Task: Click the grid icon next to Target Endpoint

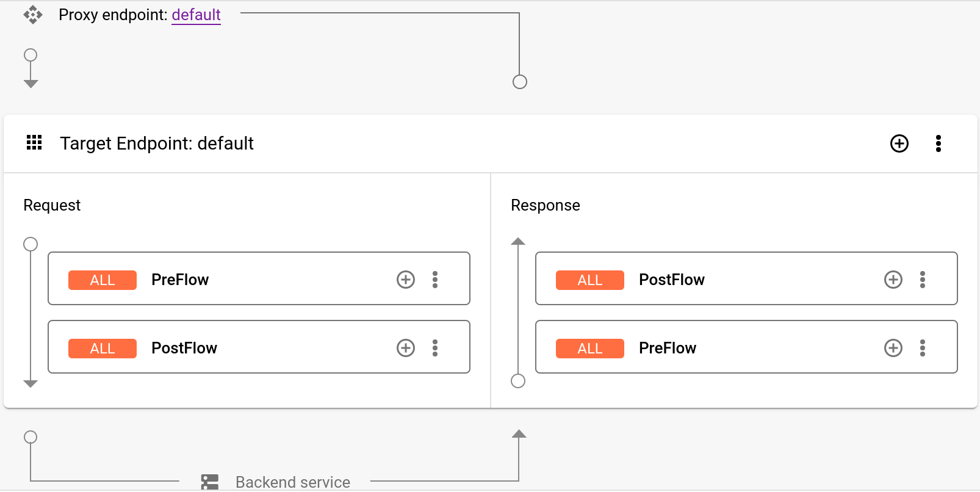Action: 34,143
